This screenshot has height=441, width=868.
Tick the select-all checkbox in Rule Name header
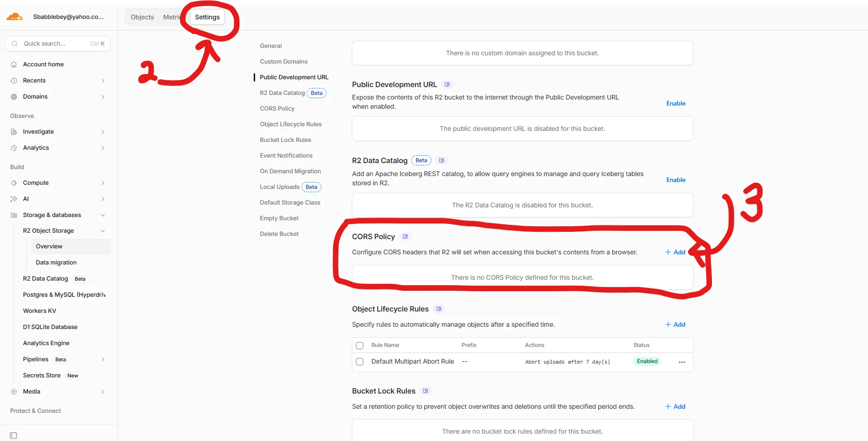[360, 346]
